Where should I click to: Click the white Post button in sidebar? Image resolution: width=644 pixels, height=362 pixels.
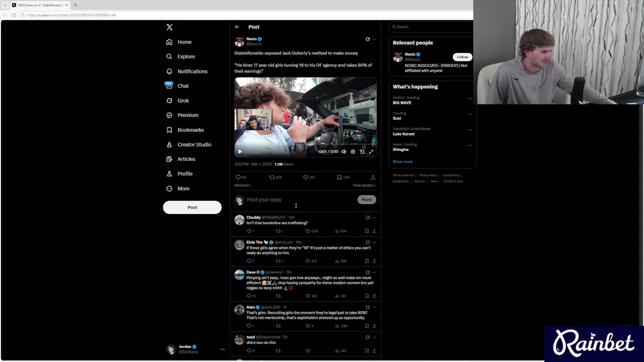tap(192, 207)
